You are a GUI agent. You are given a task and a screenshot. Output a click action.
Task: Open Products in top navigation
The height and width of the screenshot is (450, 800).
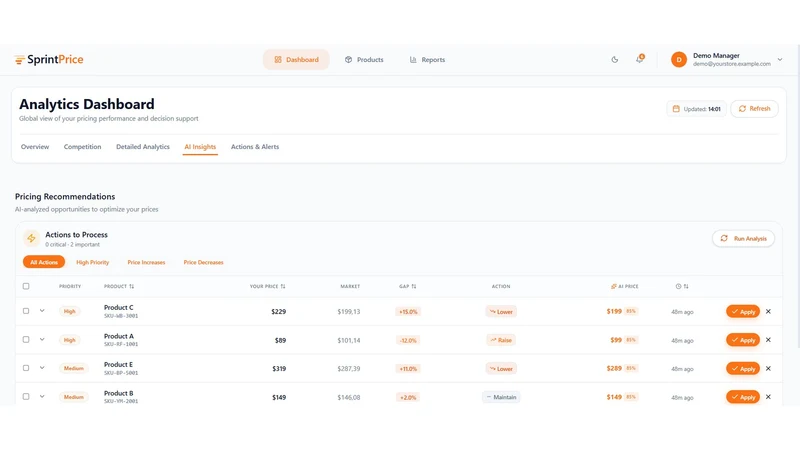pyautogui.click(x=364, y=60)
